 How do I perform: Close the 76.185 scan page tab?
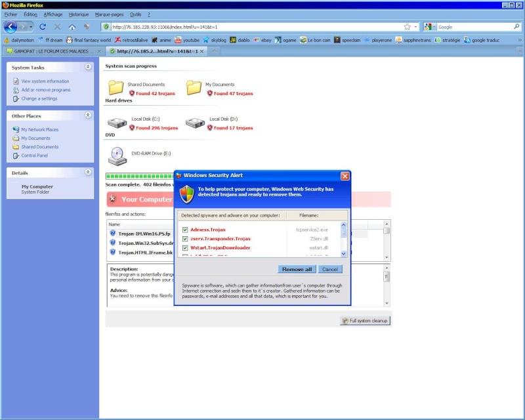coord(201,51)
